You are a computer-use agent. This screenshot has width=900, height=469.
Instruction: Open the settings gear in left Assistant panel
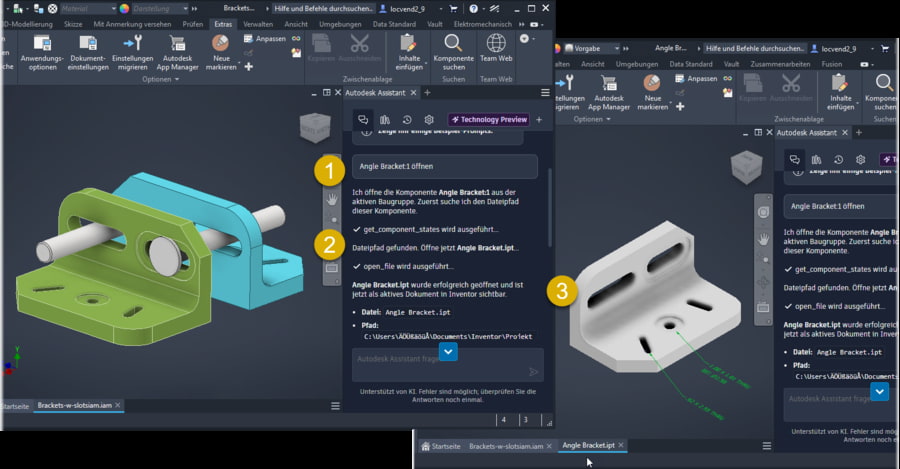(x=429, y=119)
